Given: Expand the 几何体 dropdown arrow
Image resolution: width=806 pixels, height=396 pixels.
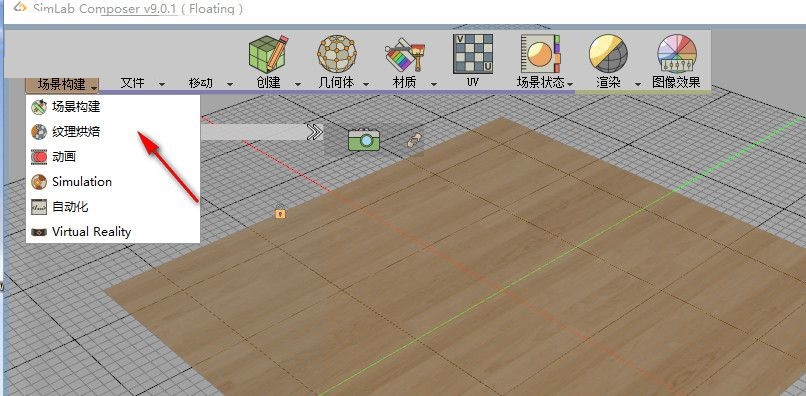Looking at the screenshot, I should pyautogui.click(x=365, y=84).
